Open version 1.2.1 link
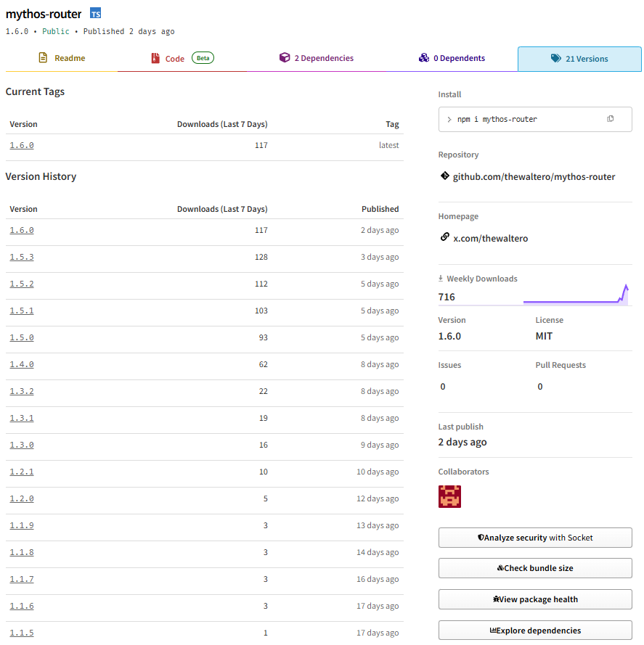 tap(22, 472)
